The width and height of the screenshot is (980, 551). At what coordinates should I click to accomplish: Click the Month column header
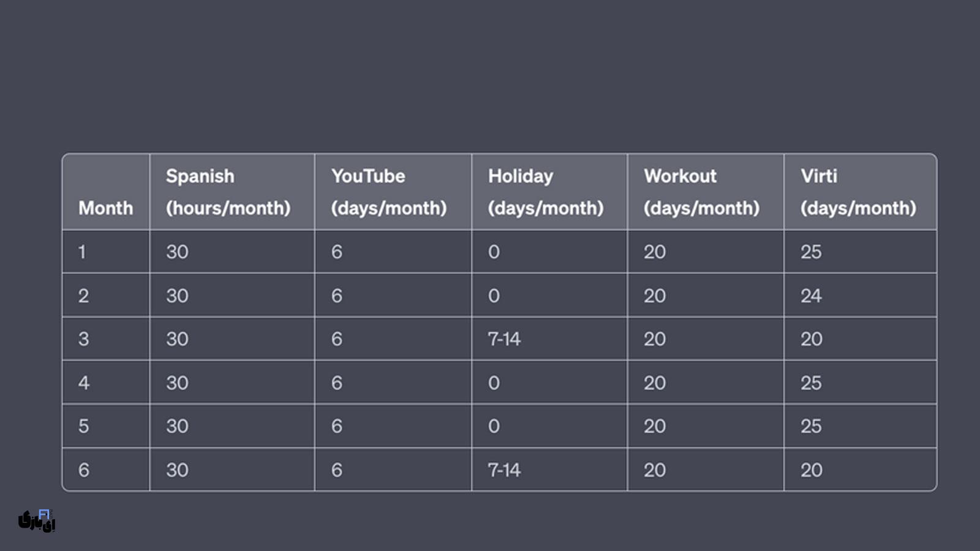pos(105,208)
